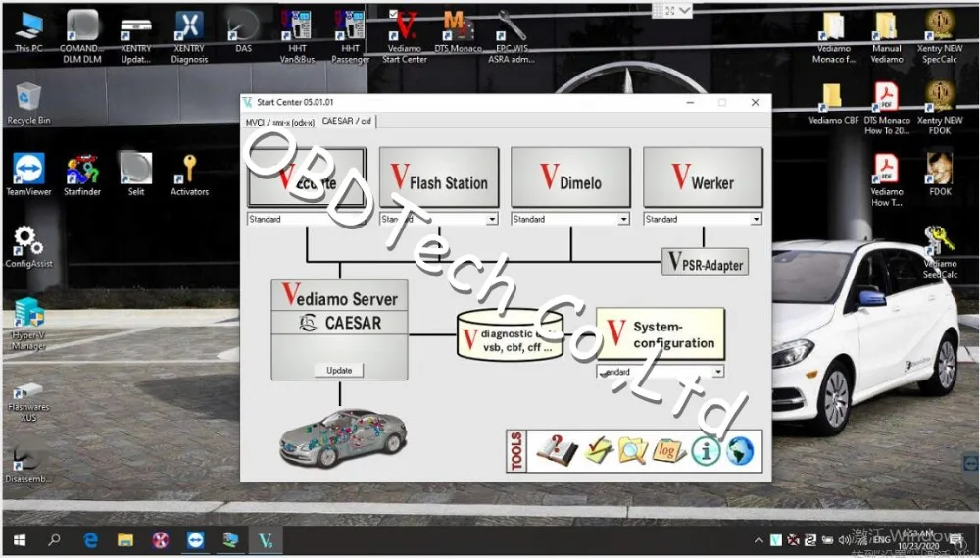Launch Vediamo SeedCalc shortcut
980x558 pixels.
pos(940,252)
